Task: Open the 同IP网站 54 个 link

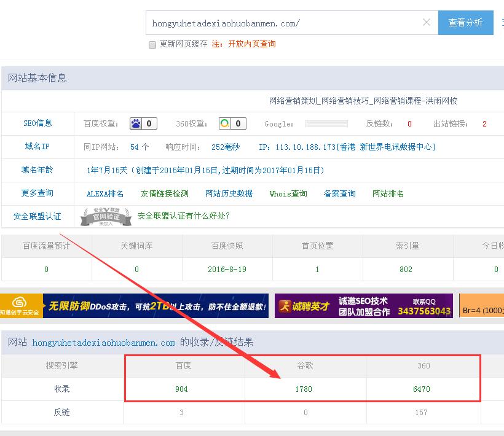Action: coord(140,147)
